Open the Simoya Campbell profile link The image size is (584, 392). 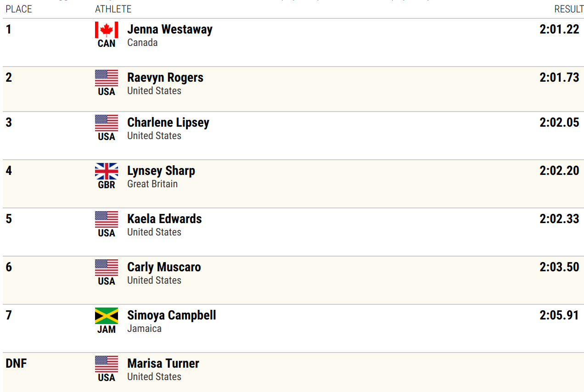pos(172,315)
